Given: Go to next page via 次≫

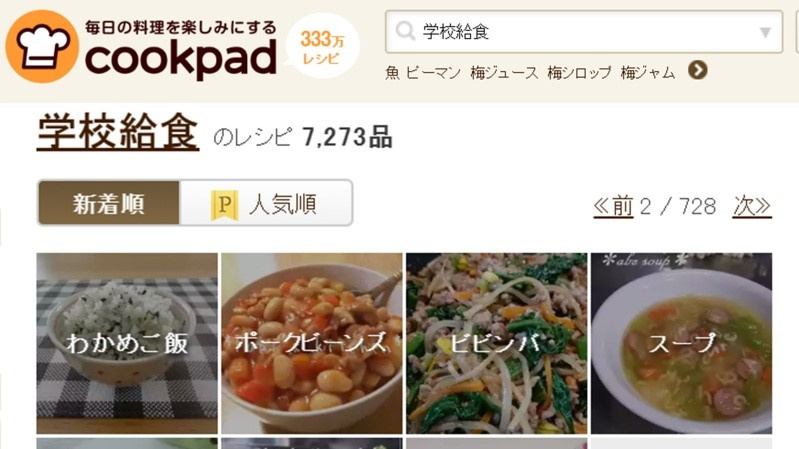Looking at the screenshot, I should 752,206.
